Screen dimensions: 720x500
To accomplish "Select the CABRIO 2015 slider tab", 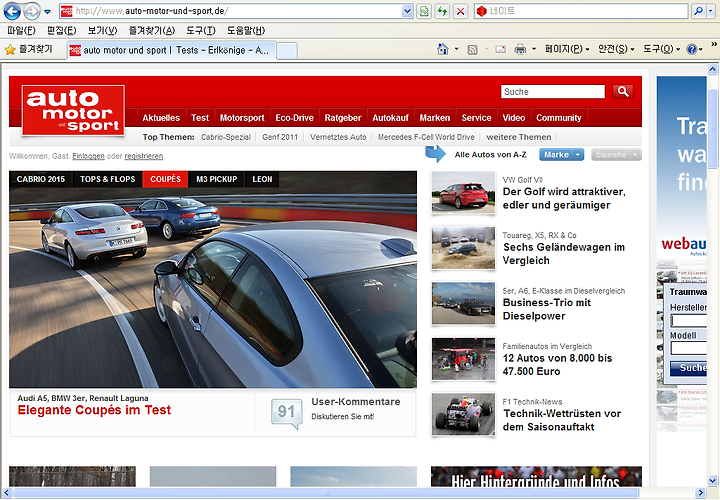I will [41, 179].
